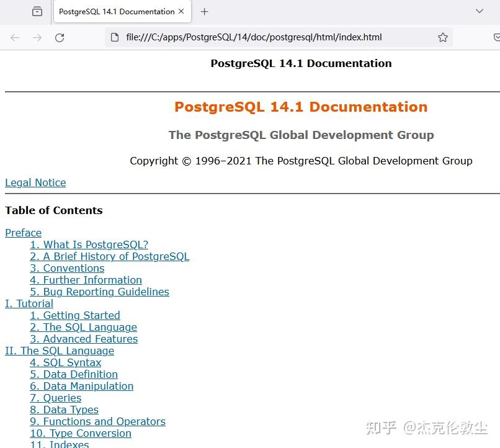Open 5. Bug Reporting Guidelines link
The image size is (500, 448).
pyautogui.click(x=99, y=292)
